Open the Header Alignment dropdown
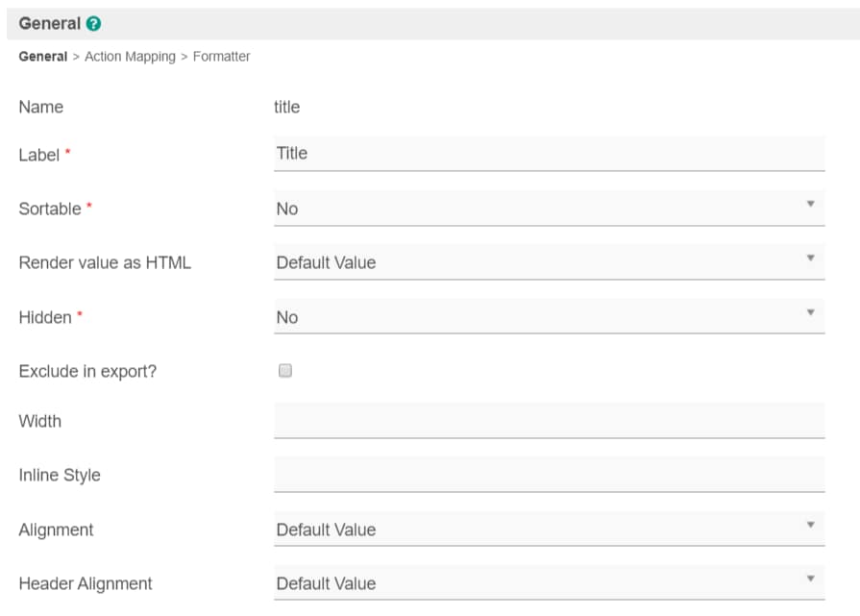Screen dimensions: 860x616 (548, 583)
